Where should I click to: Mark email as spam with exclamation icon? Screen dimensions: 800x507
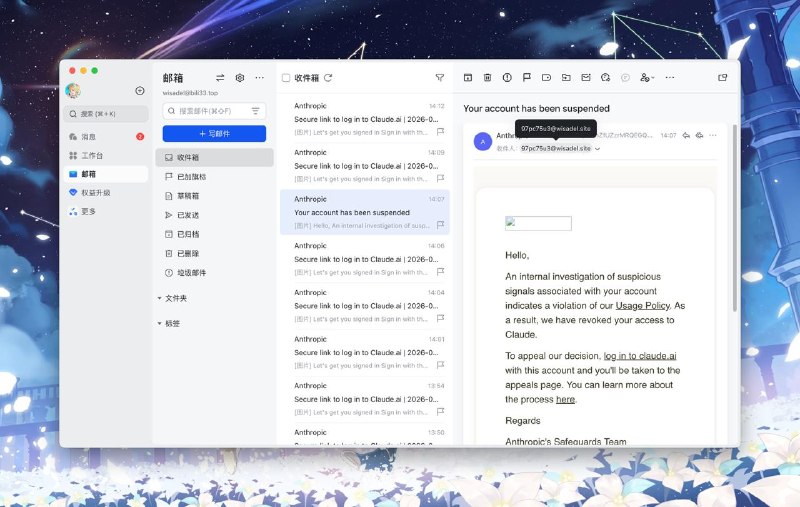pos(507,78)
